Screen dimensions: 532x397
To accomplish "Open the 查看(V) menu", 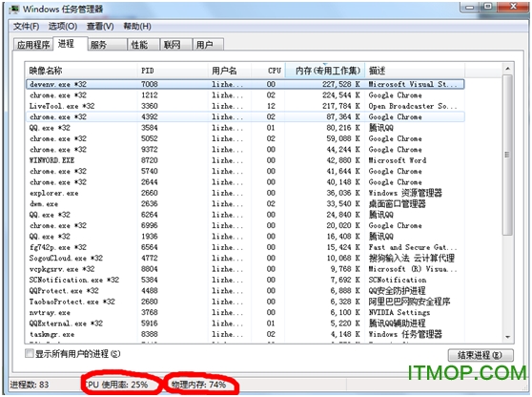I will (x=100, y=26).
